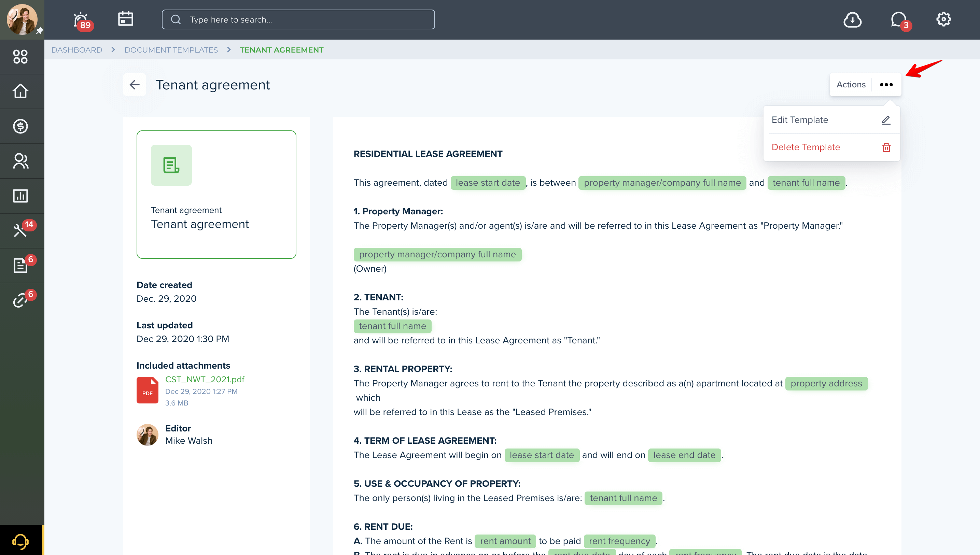The height and width of the screenshot is (555, 980).
Task: Click the Mike Walsh editor avatar
Action: pos(147,435)
